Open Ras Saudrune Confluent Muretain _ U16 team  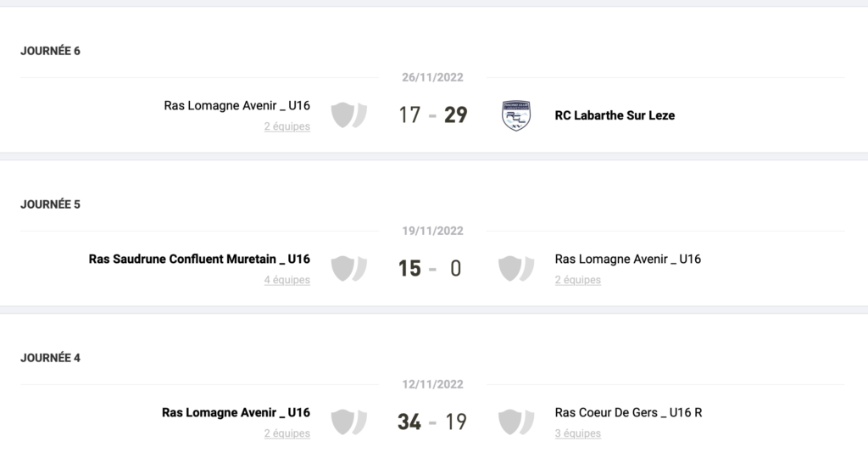pyautogui.click(x=199, y=259)
